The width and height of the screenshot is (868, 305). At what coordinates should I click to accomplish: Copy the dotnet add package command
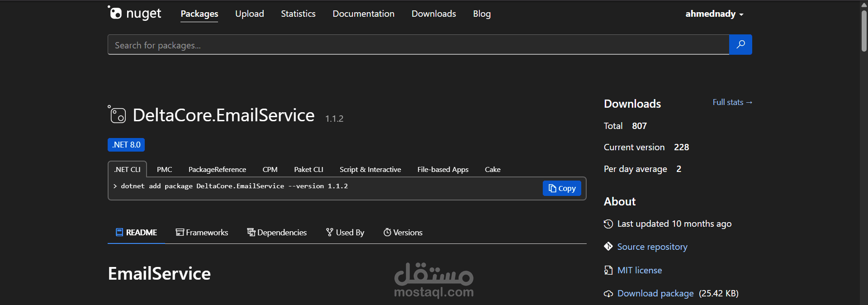[562, 188]
